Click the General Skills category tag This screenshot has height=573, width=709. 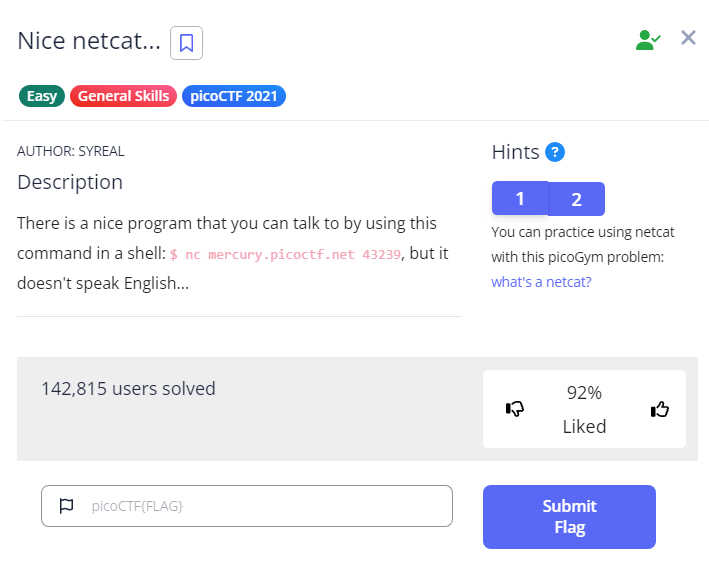click(124, 96)
